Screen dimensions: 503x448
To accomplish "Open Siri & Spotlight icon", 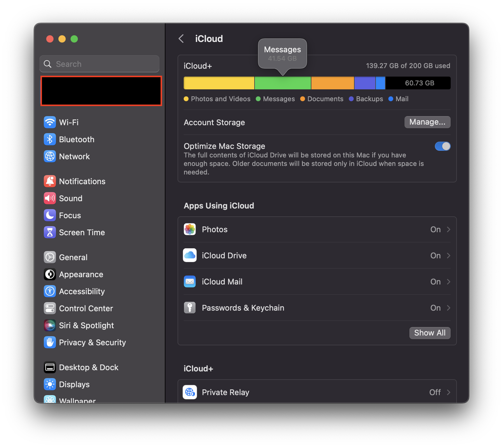I will 50,326.
